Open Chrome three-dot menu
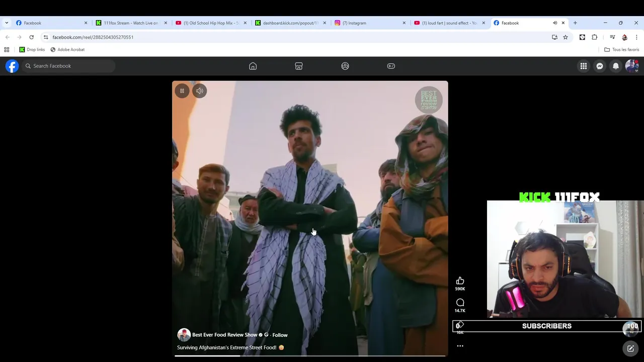 click(x=636, y=37)
